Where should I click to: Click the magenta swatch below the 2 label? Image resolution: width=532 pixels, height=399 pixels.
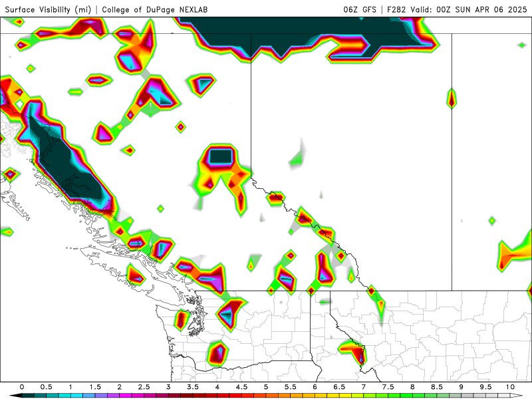(x=126, y=396)
